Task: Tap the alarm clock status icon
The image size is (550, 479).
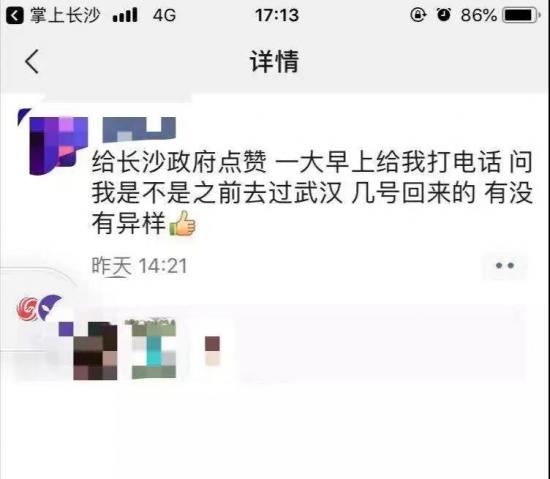Action: tap(444, 15)
